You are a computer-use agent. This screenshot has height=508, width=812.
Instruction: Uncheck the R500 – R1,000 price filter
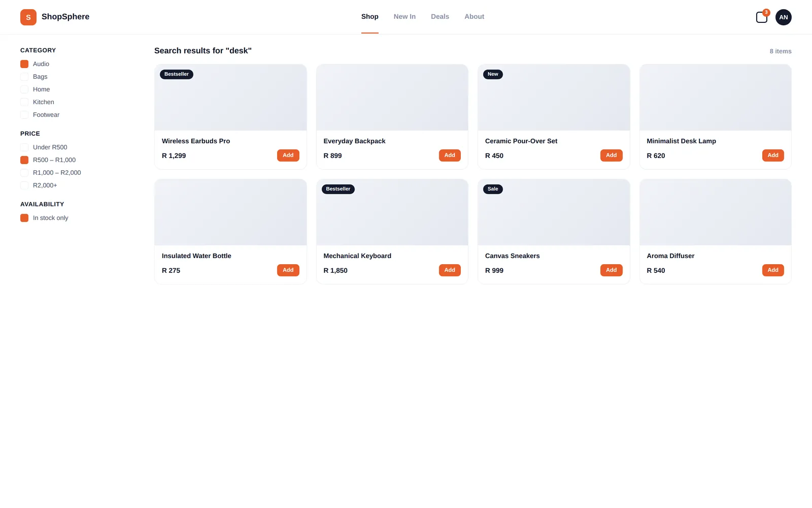[24, 160]
